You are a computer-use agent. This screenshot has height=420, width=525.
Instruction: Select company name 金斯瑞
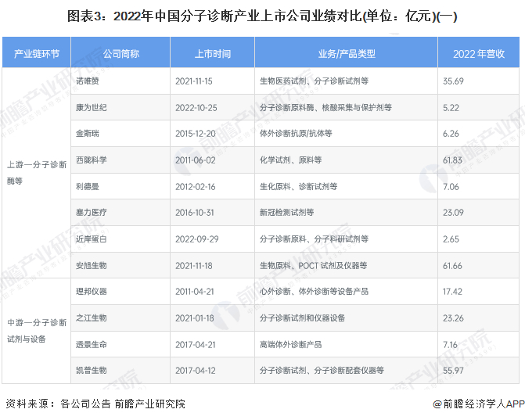click(88, 134)
